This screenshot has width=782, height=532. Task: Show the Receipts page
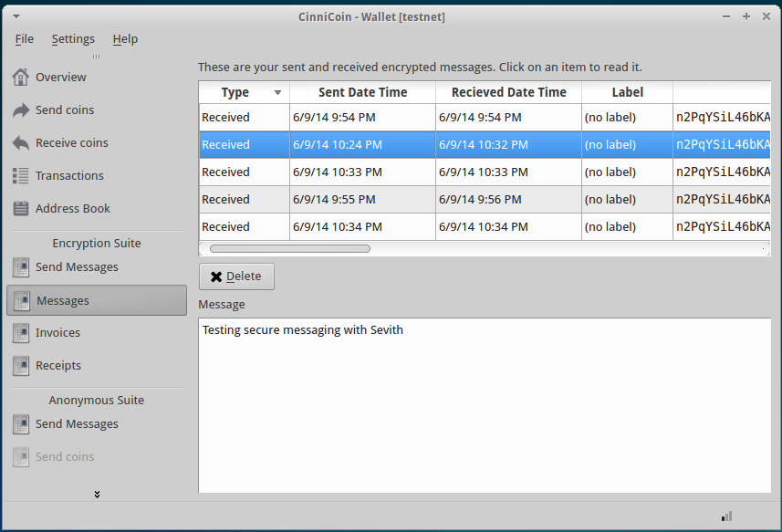pyautogui.click(x=58, y=366)
